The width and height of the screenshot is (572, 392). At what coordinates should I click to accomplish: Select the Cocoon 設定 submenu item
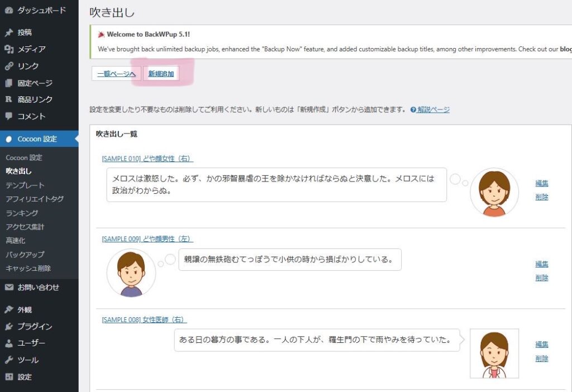(24, 157)
